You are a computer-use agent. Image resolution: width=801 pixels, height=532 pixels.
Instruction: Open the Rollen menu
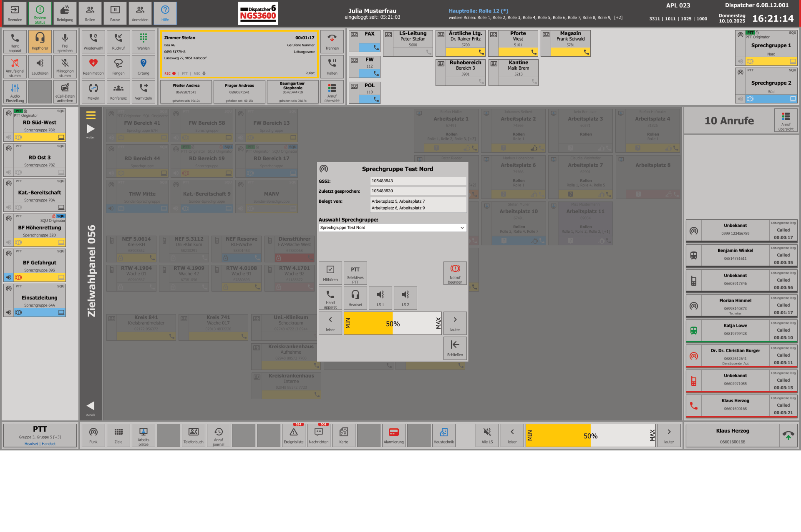[90, 13]
